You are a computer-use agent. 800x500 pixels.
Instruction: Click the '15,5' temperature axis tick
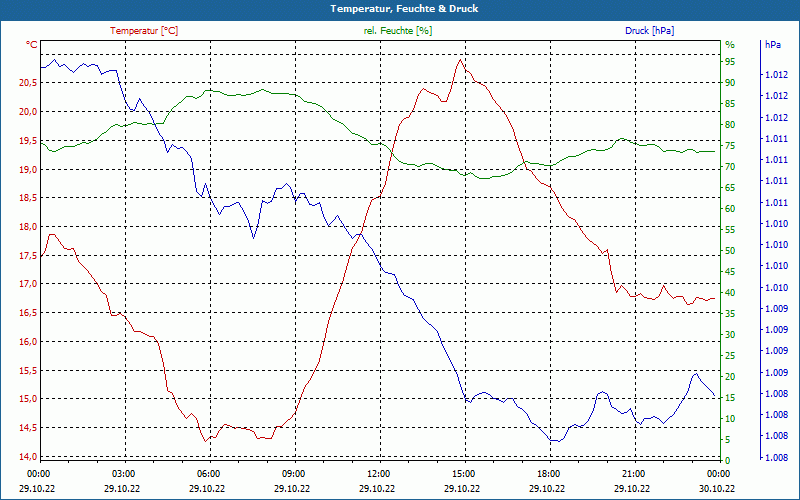[28, 370]
